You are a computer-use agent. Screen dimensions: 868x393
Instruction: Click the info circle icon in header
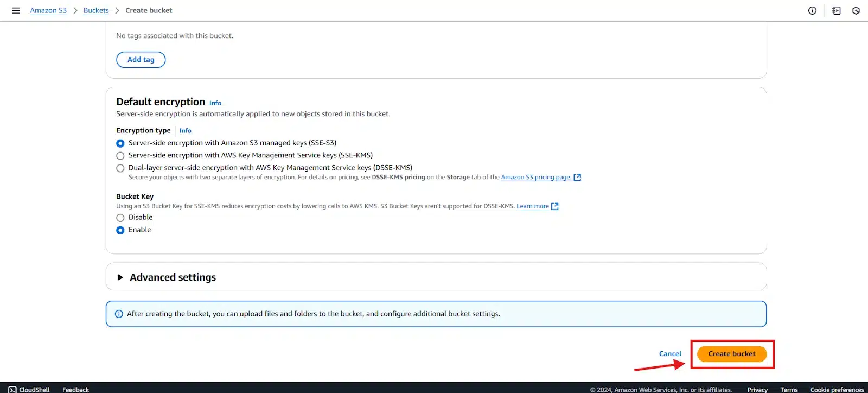tap(812, 10)
